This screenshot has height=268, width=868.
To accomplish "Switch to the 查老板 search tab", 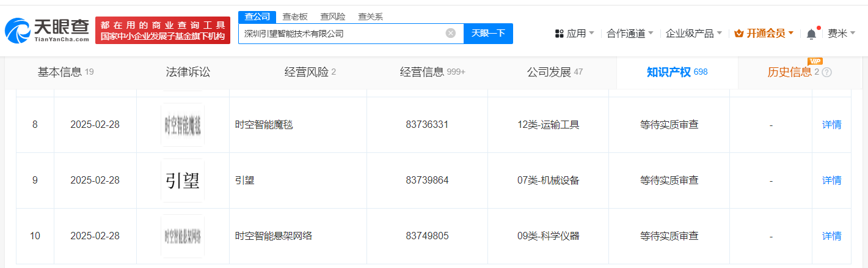I will point(295,17).
